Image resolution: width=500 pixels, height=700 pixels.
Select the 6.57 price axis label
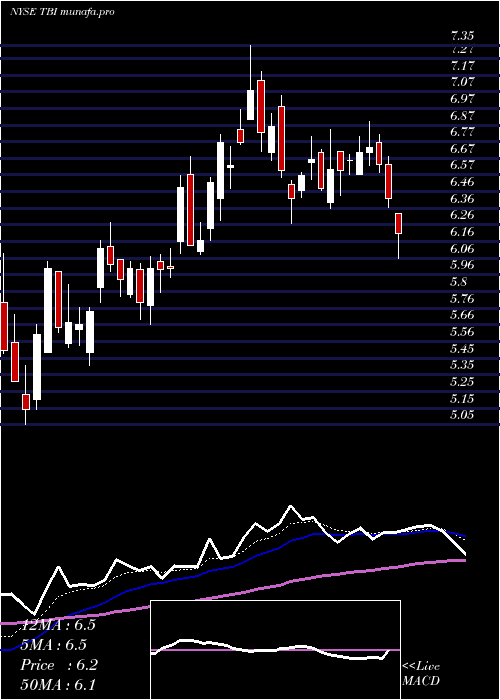[x=462, y=165]
